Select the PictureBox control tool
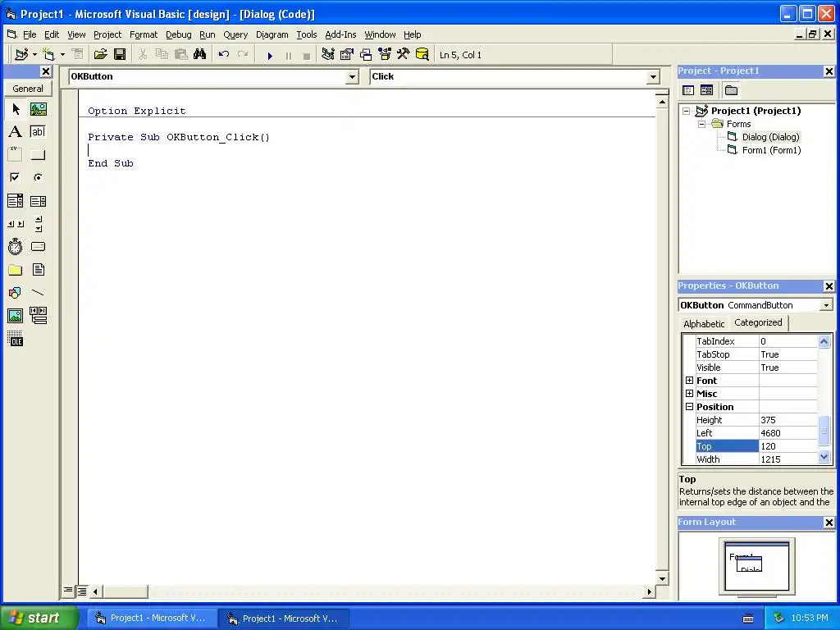840x630 pixels. coord(38,109)
